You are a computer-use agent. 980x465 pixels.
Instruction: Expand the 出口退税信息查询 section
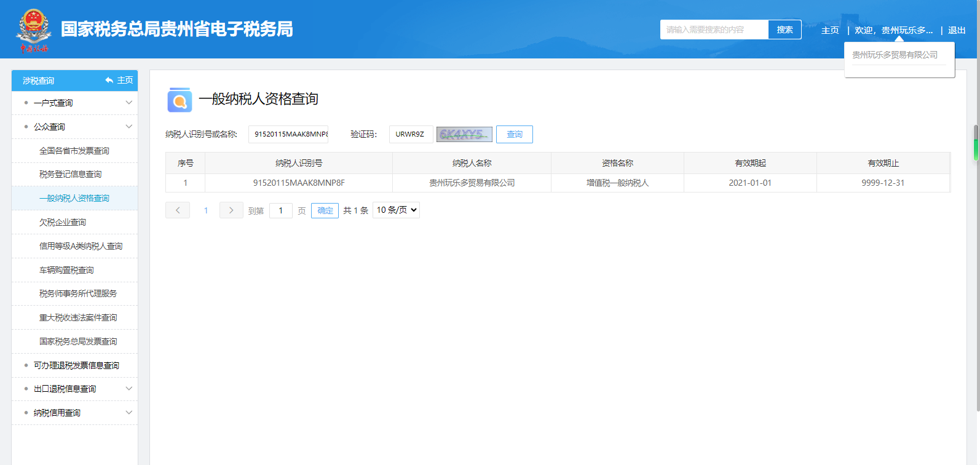128,389
